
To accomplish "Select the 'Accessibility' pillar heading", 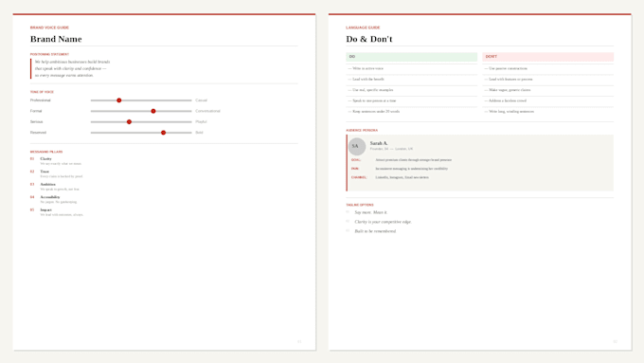I will coord(49,197).
